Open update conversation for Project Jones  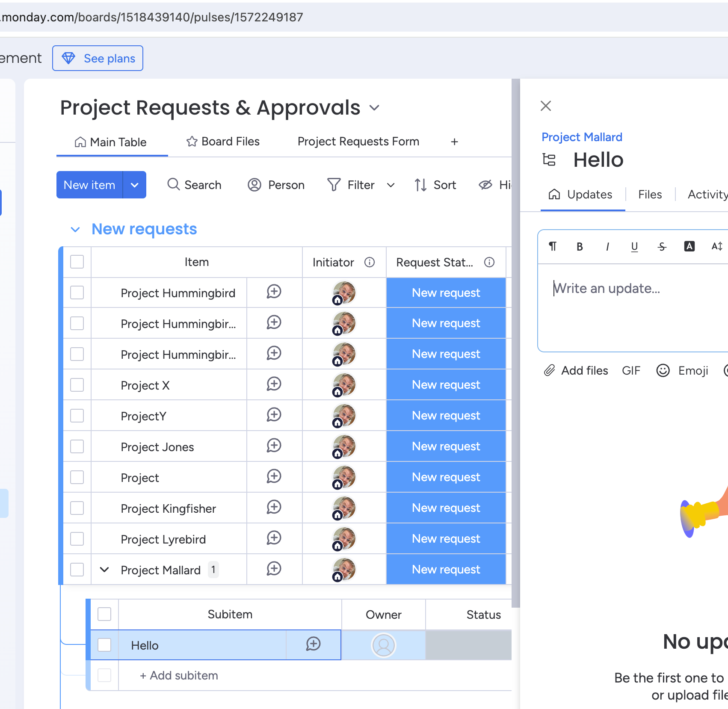point(274,446)
